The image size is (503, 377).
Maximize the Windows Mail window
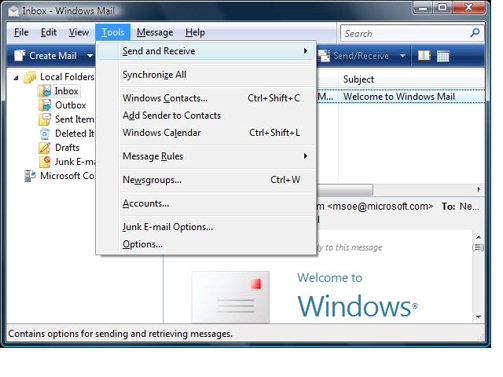(442, 8)
